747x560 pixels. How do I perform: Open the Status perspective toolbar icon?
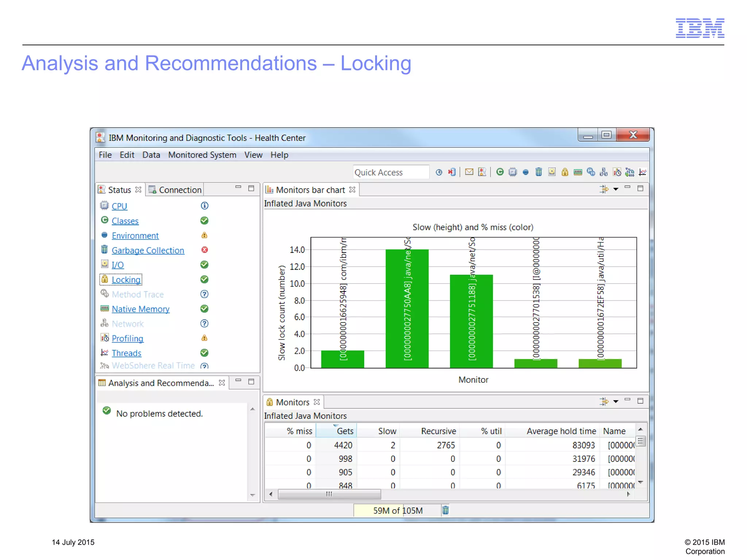482,172
